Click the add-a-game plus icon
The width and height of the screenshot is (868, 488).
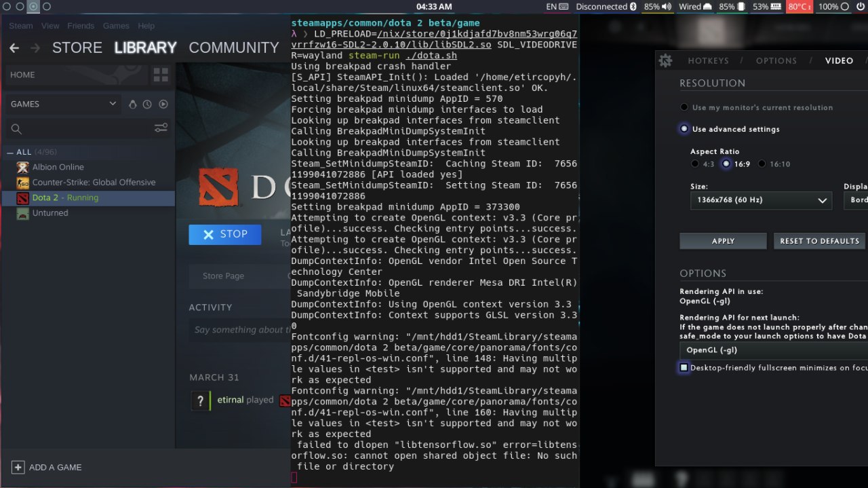[18, 467]
